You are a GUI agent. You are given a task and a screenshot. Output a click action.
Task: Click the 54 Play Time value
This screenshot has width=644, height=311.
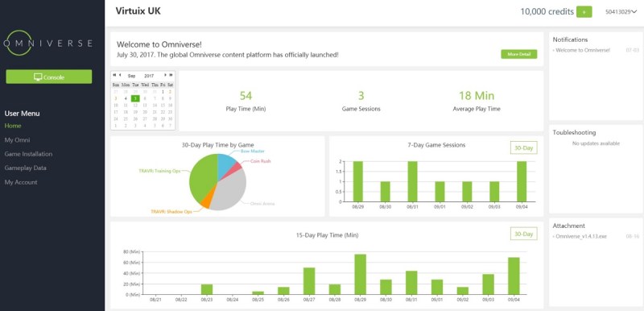(x=246, y=96)
